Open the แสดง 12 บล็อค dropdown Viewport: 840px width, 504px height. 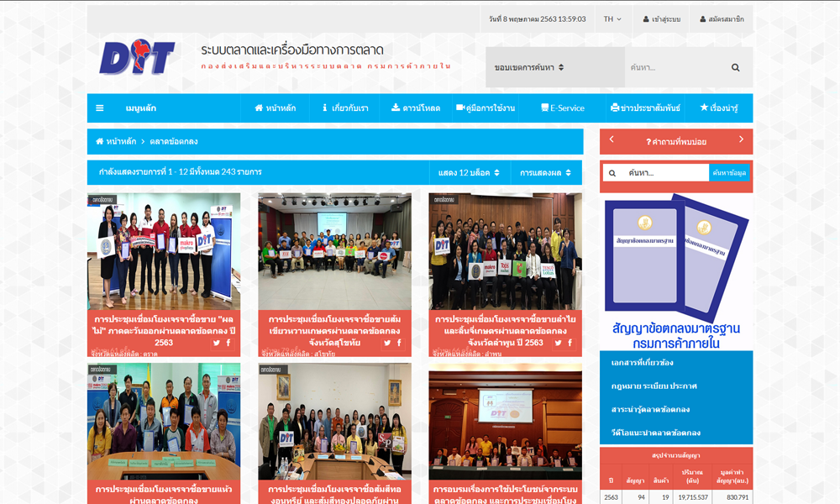(x=469, y=172)
